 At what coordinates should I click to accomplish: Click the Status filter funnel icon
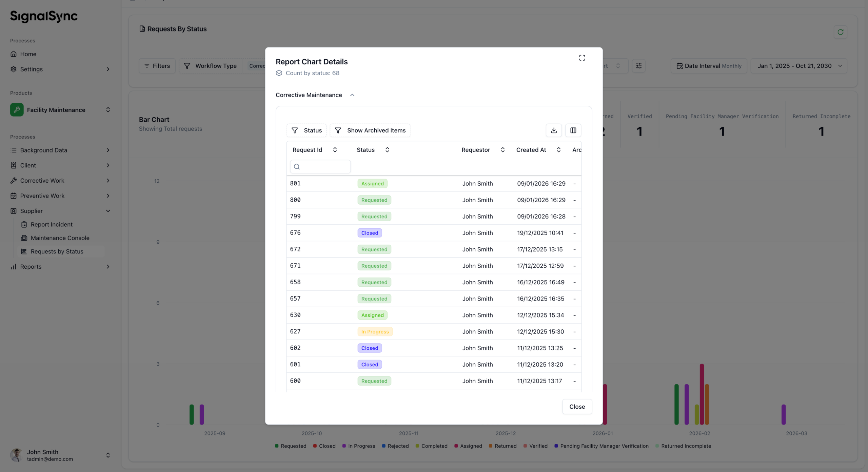[x=295, y=130]
